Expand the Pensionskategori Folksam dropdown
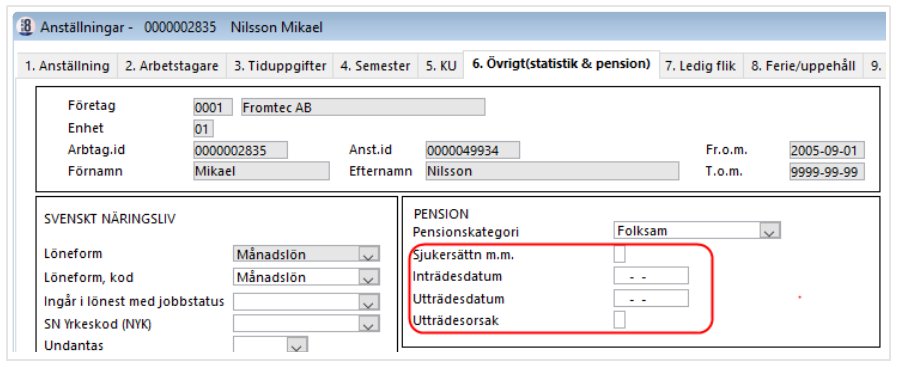The image size is (897, 367). click(769, 232)
